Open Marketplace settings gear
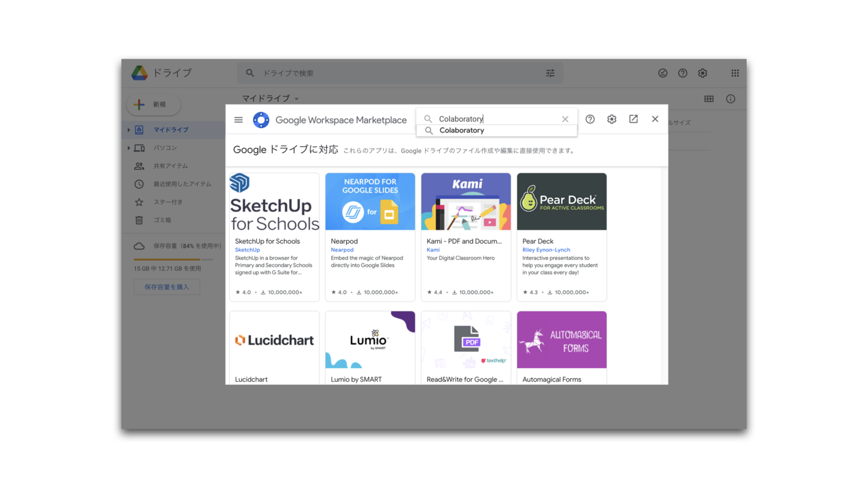 click(612, 119)
